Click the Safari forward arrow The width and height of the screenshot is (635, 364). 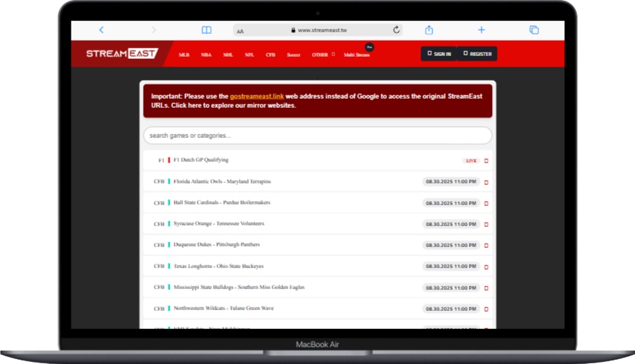[153, 30]
